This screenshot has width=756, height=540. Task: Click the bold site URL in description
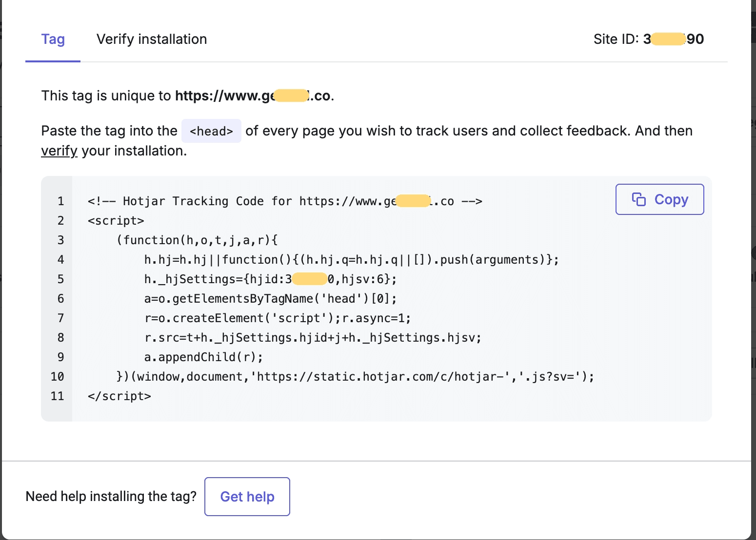tap(253, 96)
